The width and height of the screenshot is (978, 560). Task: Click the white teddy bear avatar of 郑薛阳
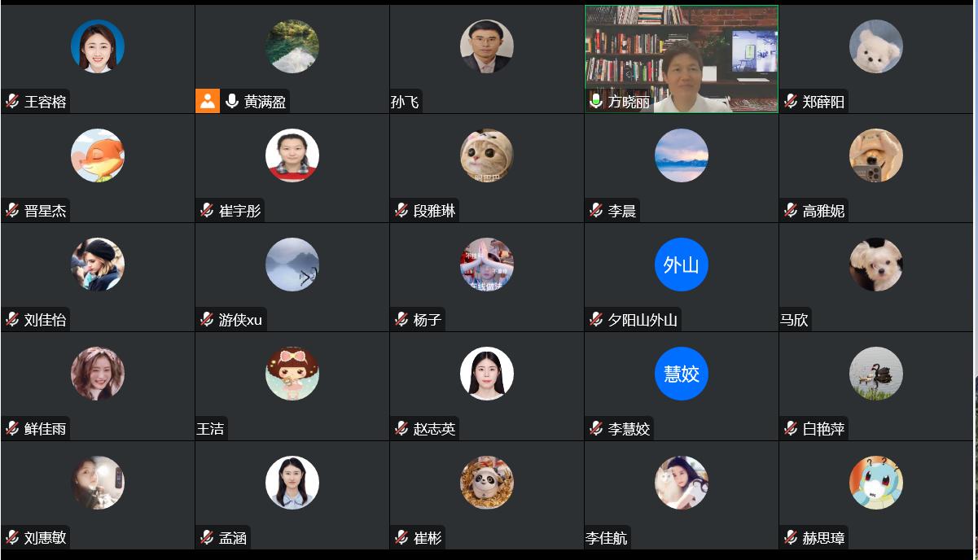pos(876,46)
